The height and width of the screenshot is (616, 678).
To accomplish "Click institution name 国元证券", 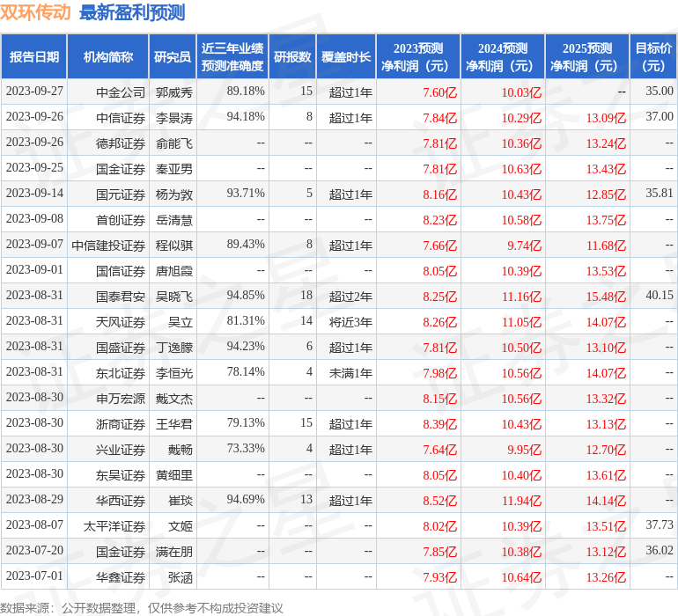I will pyautogui.click(x=121, y=194).
